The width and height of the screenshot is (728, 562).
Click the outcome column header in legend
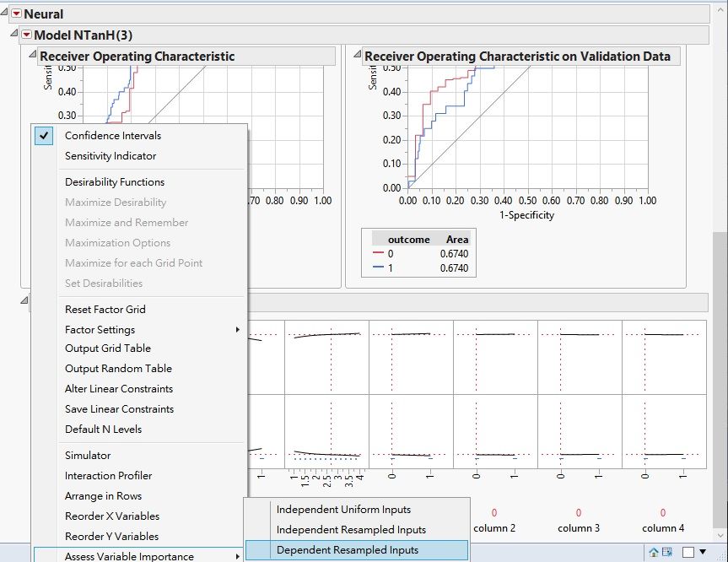(408, 240)
